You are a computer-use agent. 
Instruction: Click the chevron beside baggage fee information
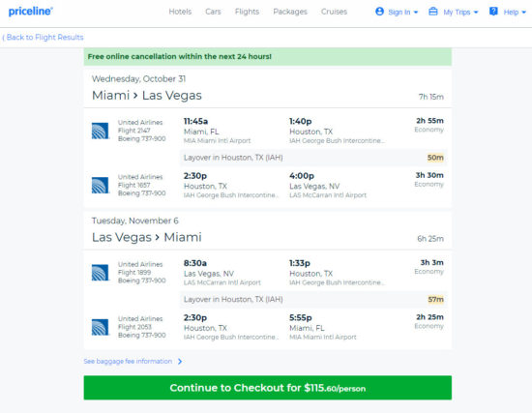[180, 362]
